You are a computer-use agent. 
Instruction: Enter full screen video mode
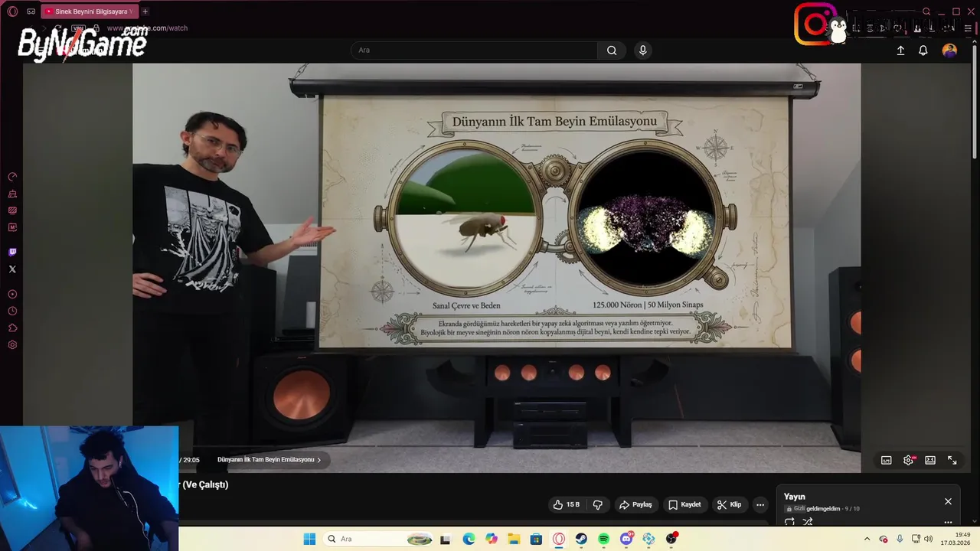click(x=952, y=460)
